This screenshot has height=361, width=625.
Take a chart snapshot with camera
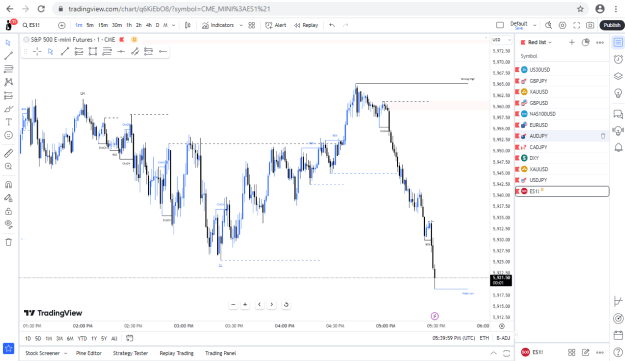click(x=590, y=25)
